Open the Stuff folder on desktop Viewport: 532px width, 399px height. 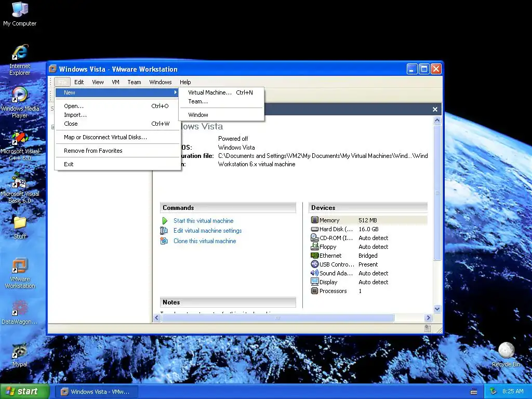click(x=20, y=228)
